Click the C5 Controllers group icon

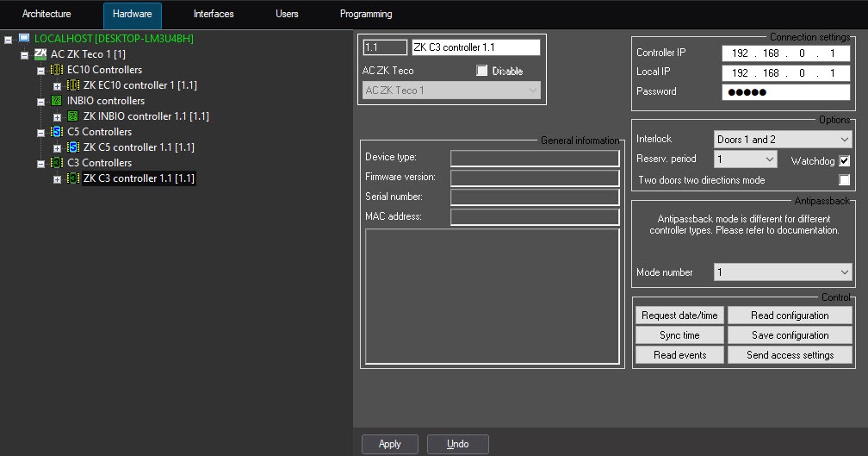57,132
